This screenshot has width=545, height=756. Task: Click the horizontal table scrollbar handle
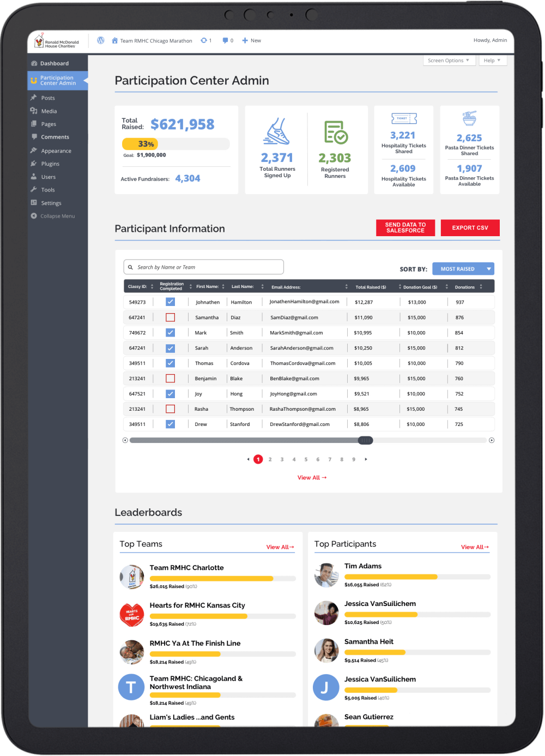point(365,440)
